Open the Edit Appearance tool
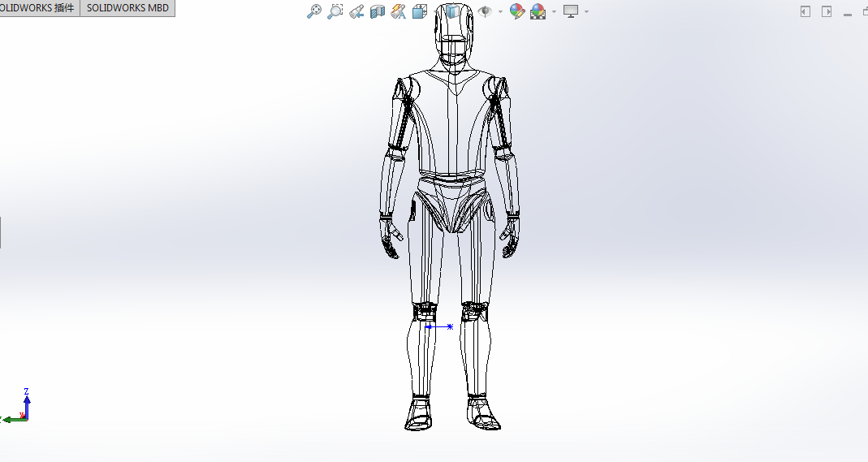Image resolution: width=868 pixels, height=462 pixels. (517, 11)
